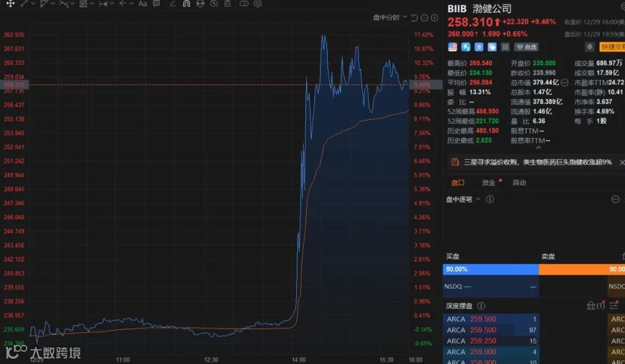Image resolution: width=625 pixels, height=364 pixels.
Task: Expand projection tool options arrow
Action: coord(92,3)
